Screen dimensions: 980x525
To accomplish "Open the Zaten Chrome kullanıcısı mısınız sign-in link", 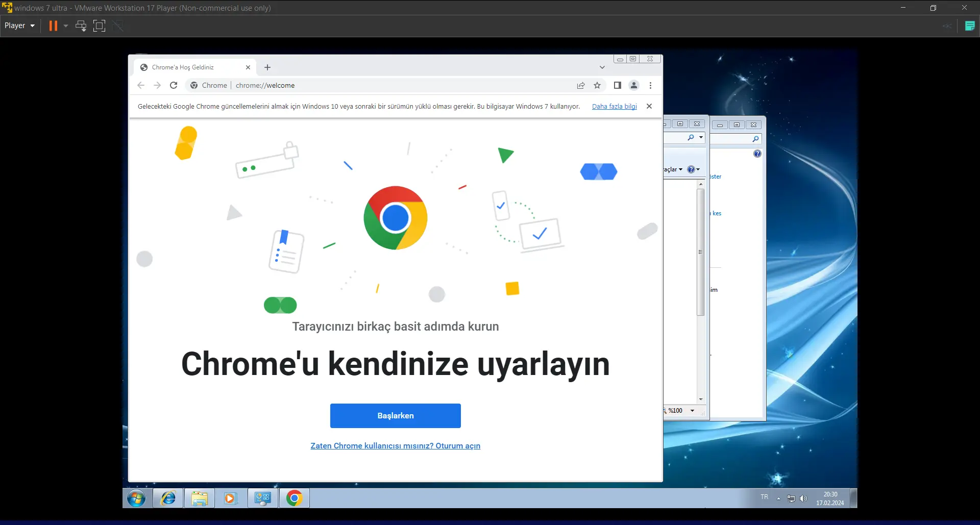I will (x=396, y=446).
